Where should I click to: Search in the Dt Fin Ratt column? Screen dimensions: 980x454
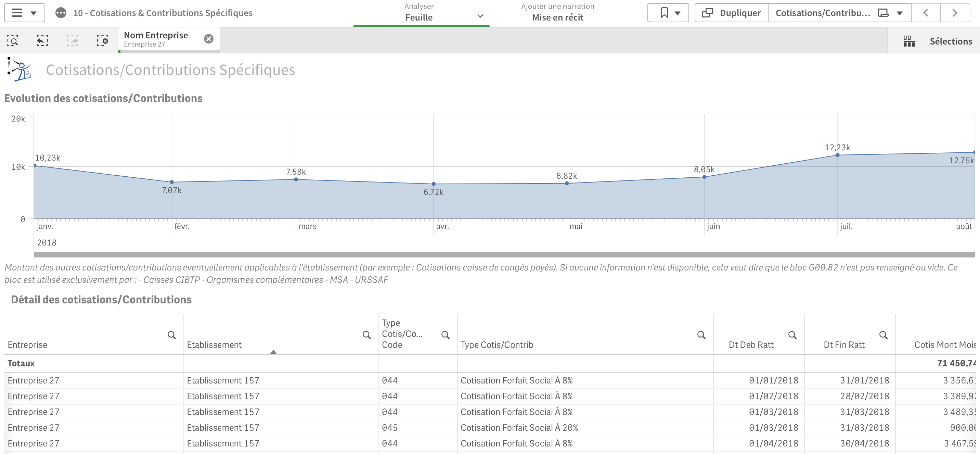(x=883, y=335)
